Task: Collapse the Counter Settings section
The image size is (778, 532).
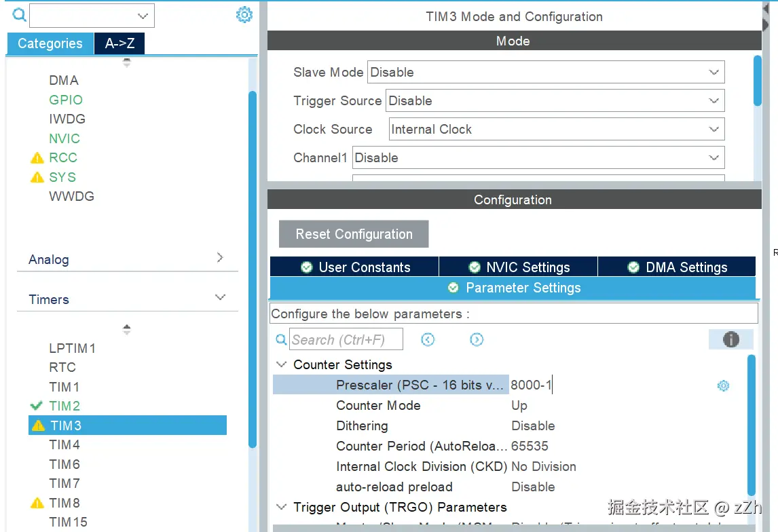Action: [281, 365]
